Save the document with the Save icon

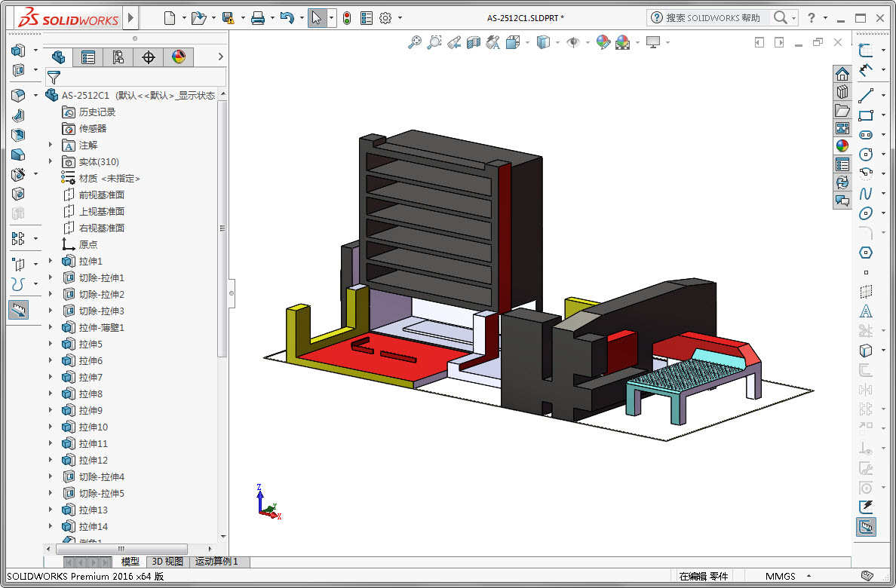click(x=228, y=18)
